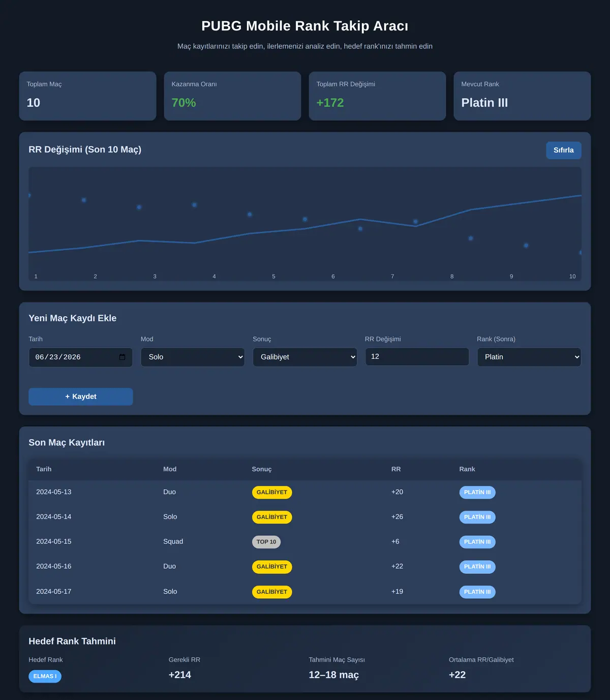Select the 2024-05-17 date cell
This screenshot has height=700, width=610.
[x=54, y=592]
